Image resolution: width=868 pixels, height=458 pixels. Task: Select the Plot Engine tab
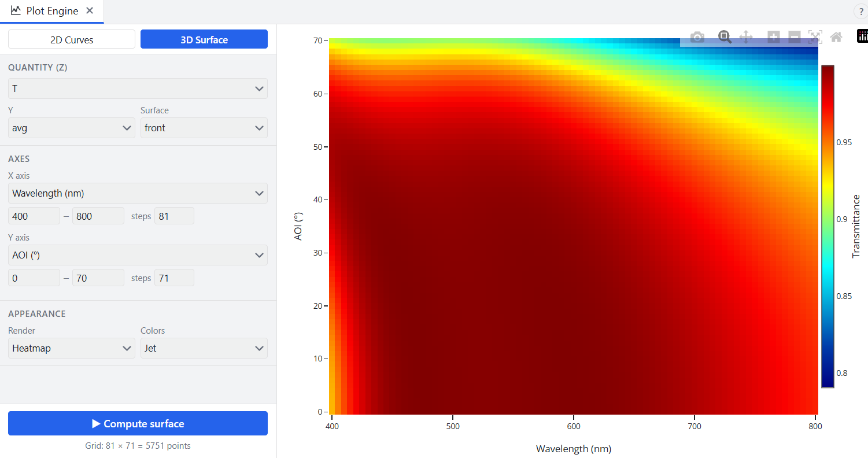pyautogui.click(x=52, y=12)
